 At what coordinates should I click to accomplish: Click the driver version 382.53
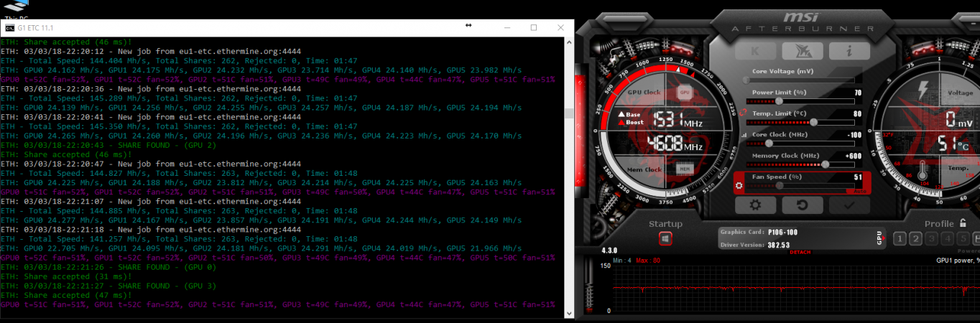(x=778, y=245)
